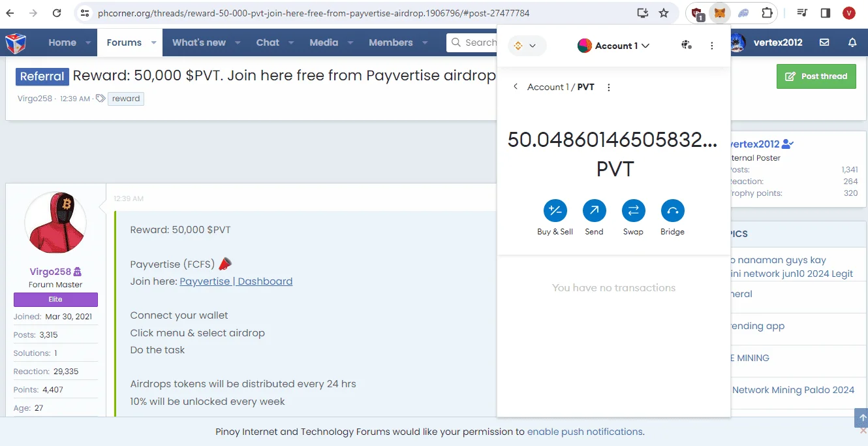Open Network Mining Paldo 2024 topic

792,390
